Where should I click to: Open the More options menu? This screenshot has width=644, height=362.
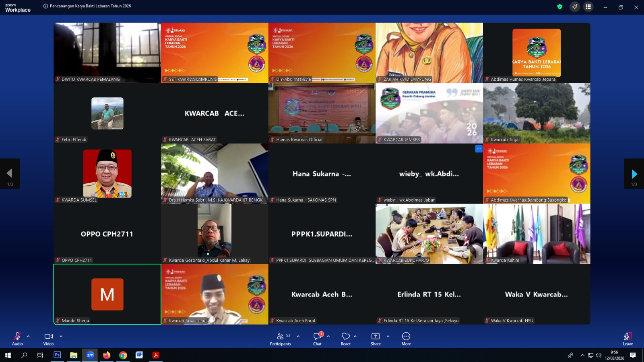point(406,338)
